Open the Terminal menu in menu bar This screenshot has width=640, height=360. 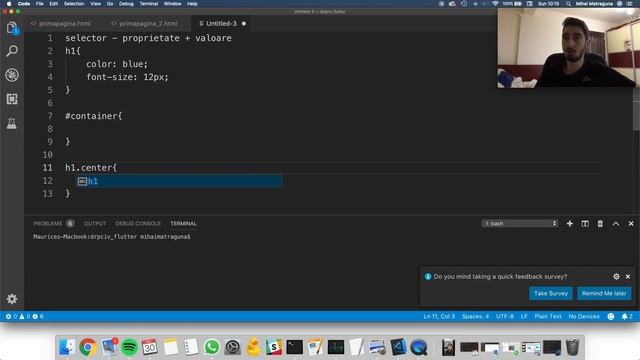pos(149,4)
